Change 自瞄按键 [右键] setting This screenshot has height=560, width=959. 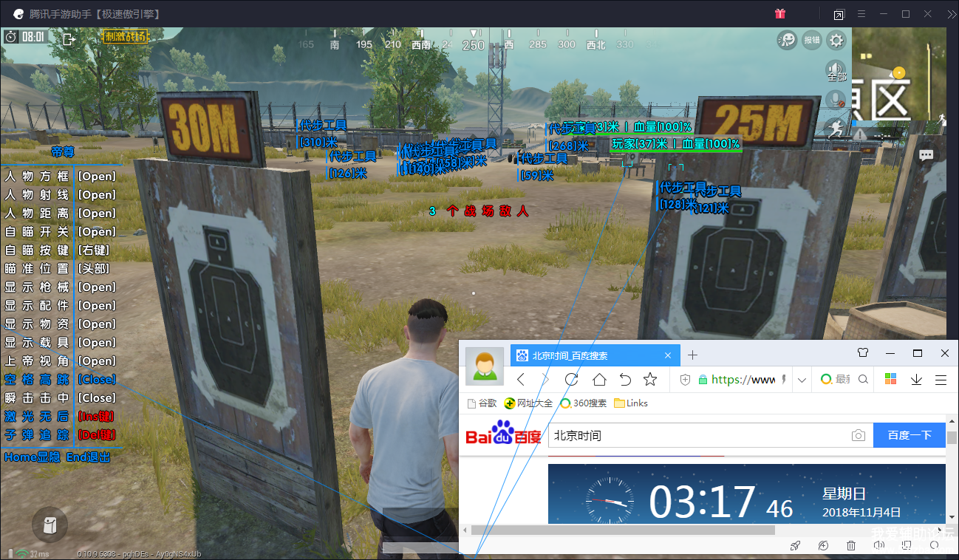pyautogui.click(x=58, y=250)
